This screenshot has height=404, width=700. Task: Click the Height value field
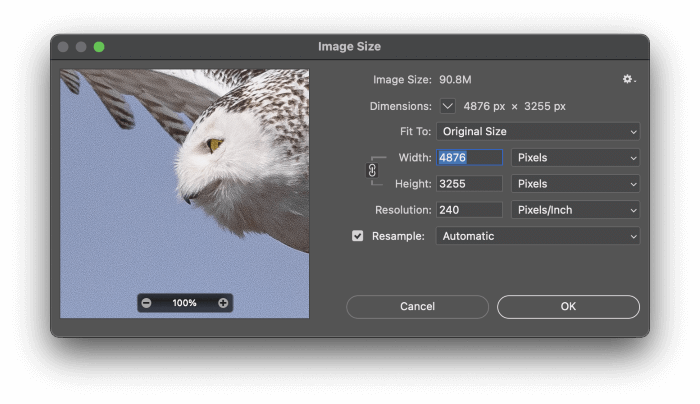coord(469,184)
